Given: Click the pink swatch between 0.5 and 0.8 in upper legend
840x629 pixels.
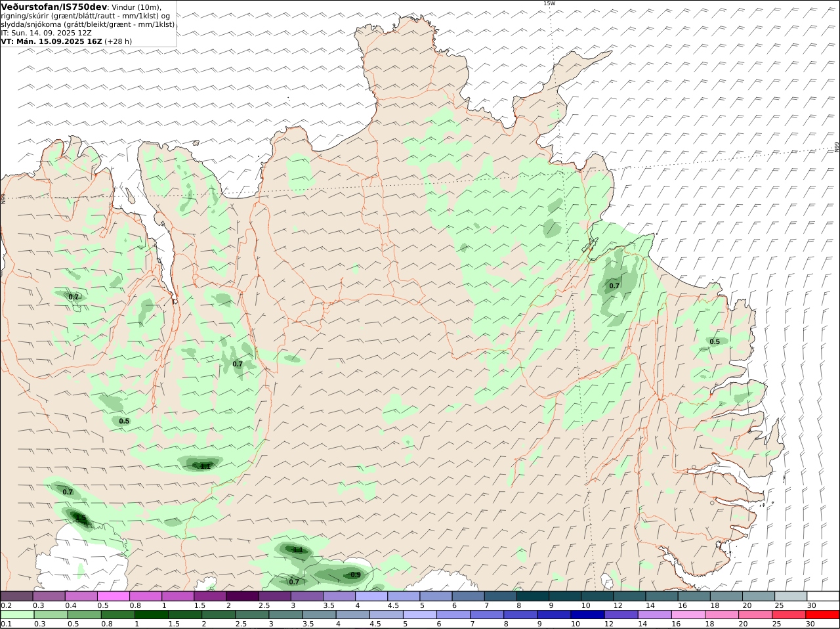Looking at the screenshot, I should [x=113, y=596].
